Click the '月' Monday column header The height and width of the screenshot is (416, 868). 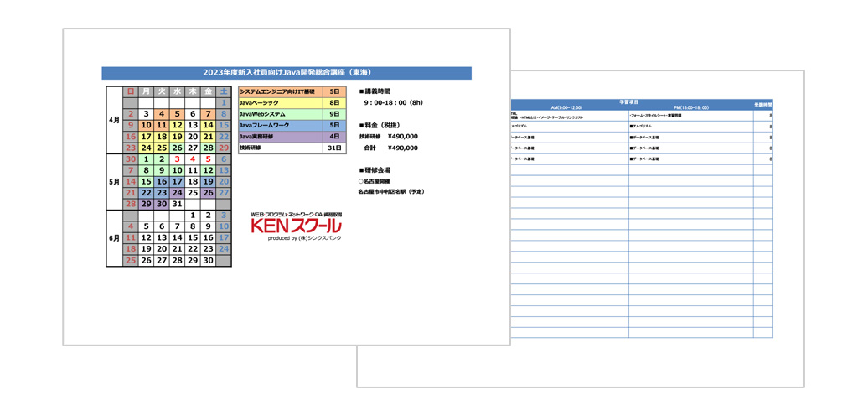pyautogui.click(x=146, y=91)
